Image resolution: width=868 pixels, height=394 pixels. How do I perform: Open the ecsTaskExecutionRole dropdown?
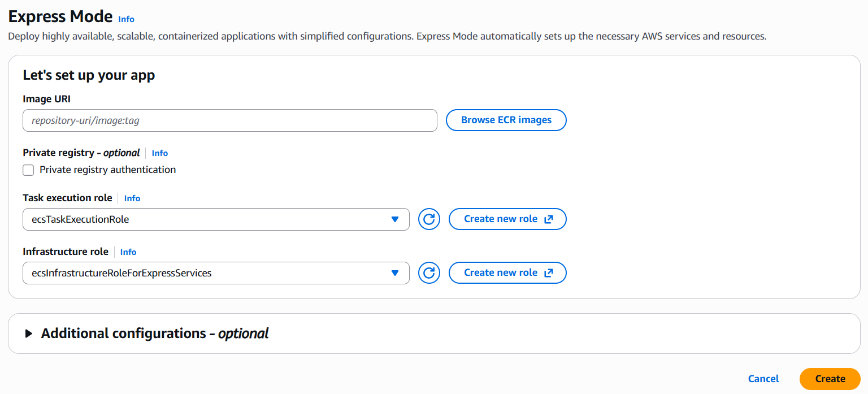216,219
